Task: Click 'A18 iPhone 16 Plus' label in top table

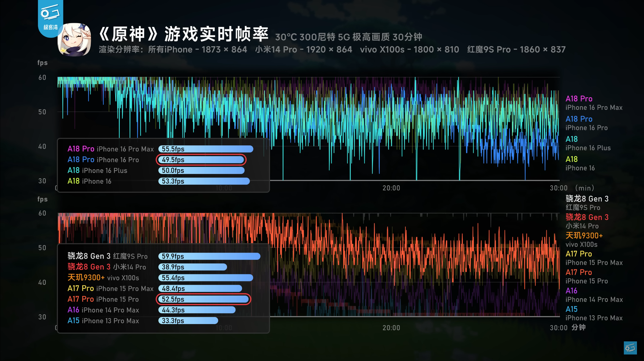Action: click(97, 171)
